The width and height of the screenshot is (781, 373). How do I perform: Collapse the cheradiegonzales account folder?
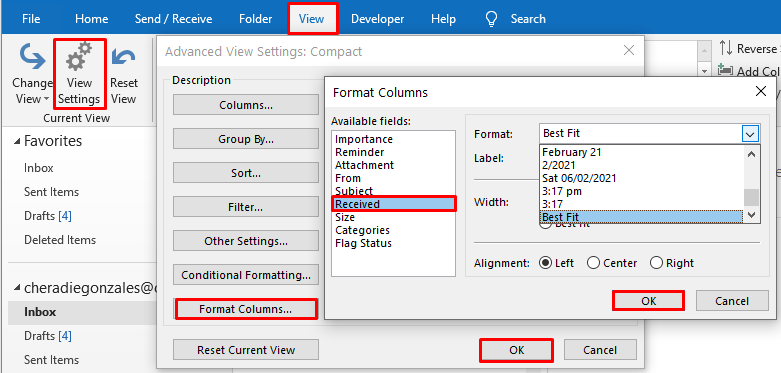pos(17,288)
